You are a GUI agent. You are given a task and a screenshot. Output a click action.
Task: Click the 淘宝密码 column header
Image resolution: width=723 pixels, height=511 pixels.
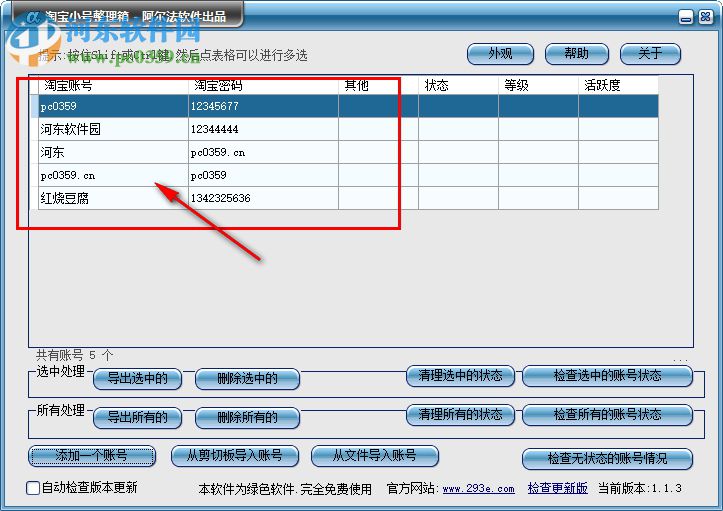pyautogui.click(x=263, y=85)
